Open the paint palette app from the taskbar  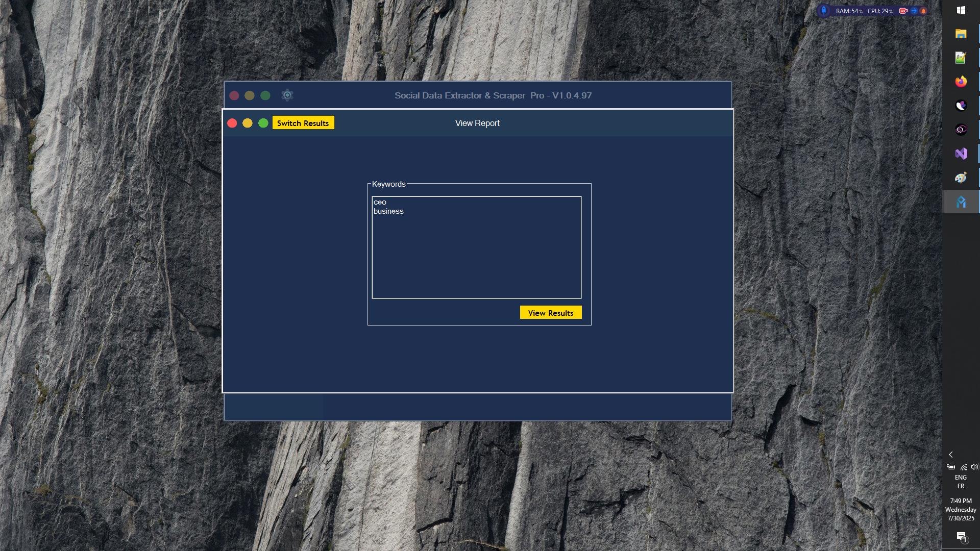(962, 177)
